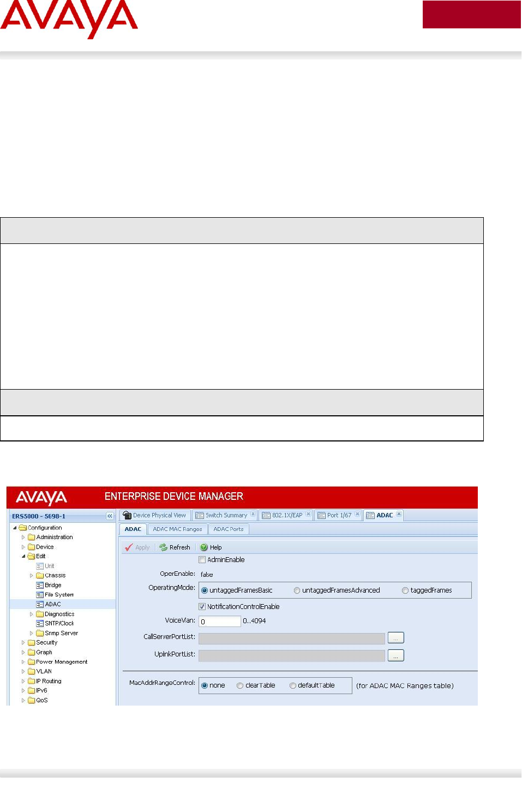The height and width of the screenshot is (812, 522).
Task: Open Help with the globe icon
Action: point(204,547)
